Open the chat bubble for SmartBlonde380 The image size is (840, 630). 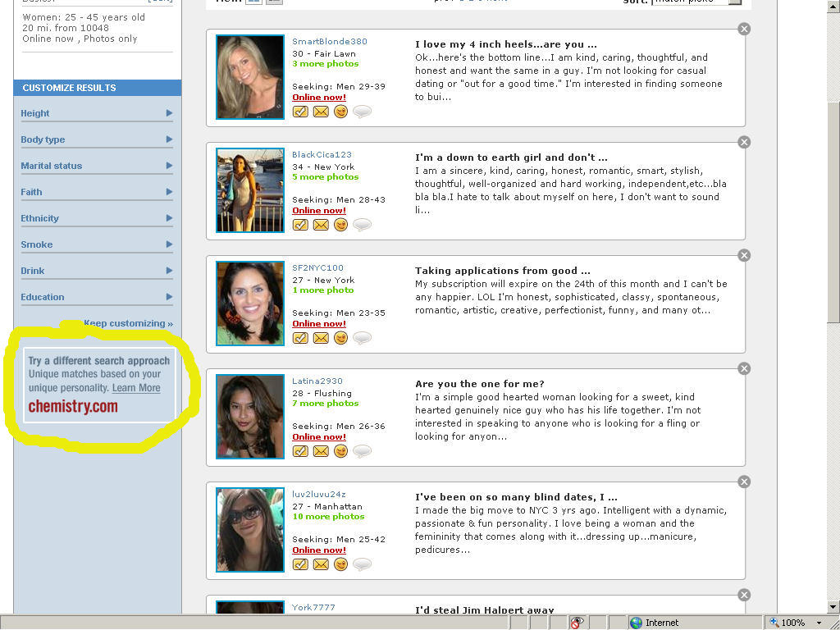pyautogui.click(x=362, y=112)
